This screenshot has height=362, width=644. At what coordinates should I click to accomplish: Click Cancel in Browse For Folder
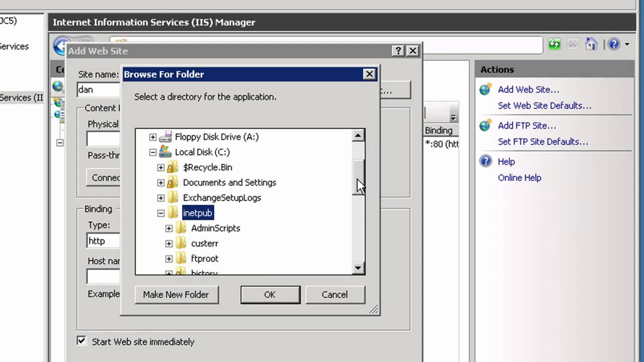click(x=335, y=295)
